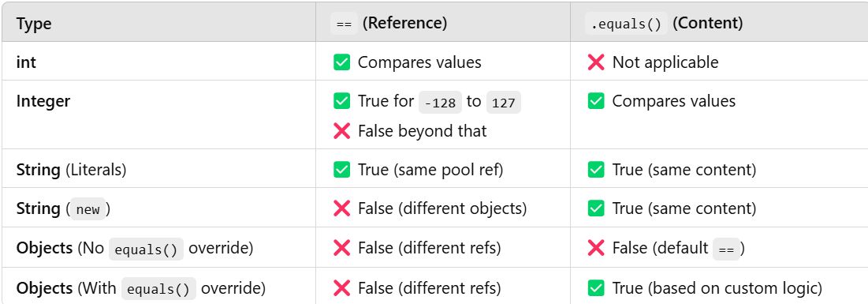
Task: Click green check beside 'True (same pool ref)'
Action: click(x=341, y=170)
